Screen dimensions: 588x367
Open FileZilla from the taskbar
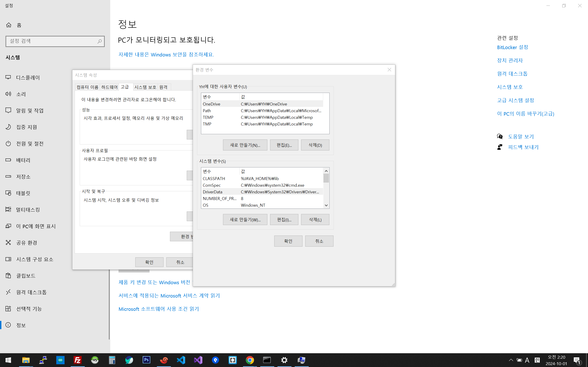[x=77, y=360]
